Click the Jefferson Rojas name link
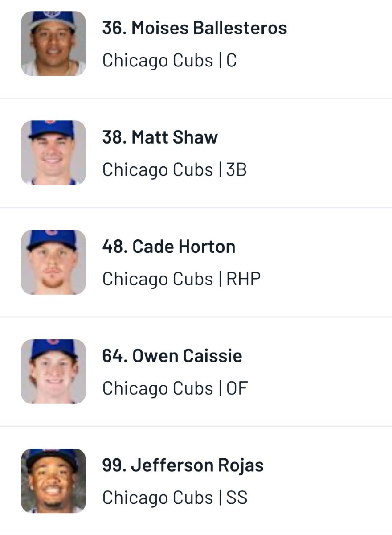Screen dimensions: 392x535 click(x=183, y=465)
